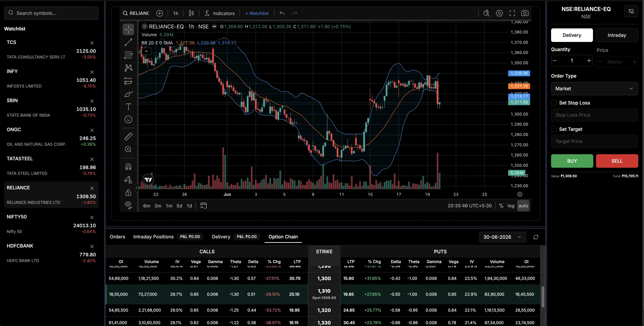Open chart settings hexagon icon

[499, 13]
